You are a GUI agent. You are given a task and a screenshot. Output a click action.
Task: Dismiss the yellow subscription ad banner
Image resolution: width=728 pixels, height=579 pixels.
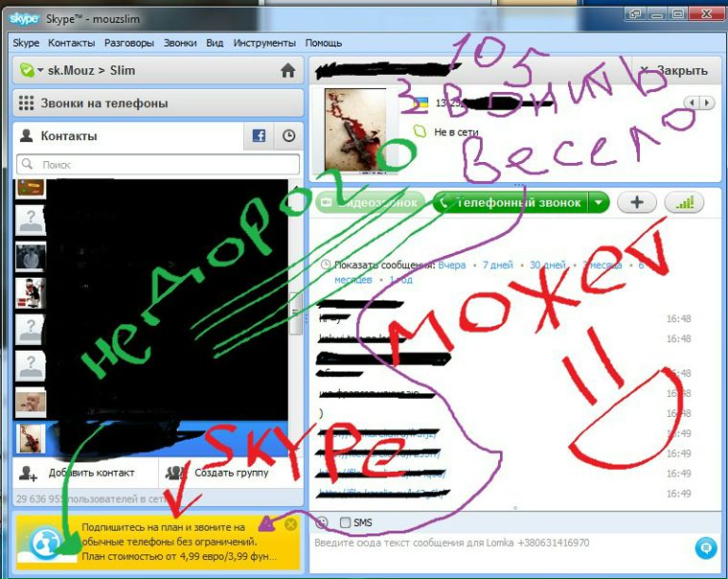click(x=291, y=524)
